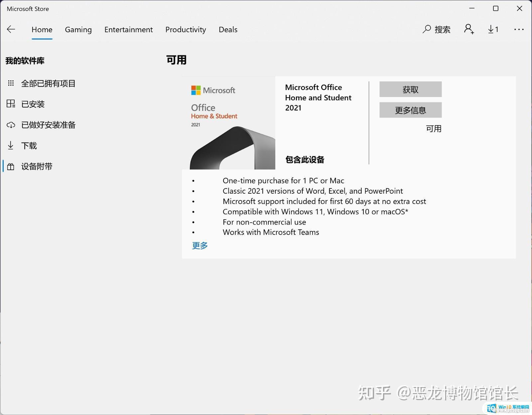Open search with the magnifier icon
The height and width of the screenshot is (415, 532).
427,29
